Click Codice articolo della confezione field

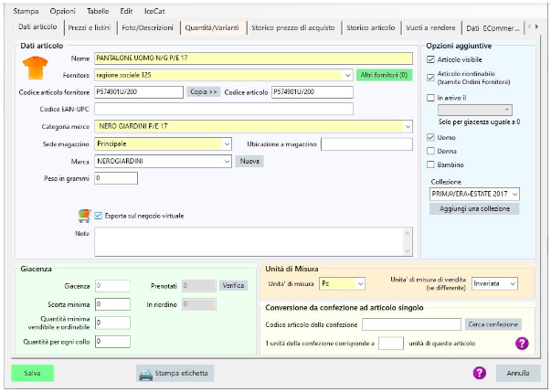(411, 324)
